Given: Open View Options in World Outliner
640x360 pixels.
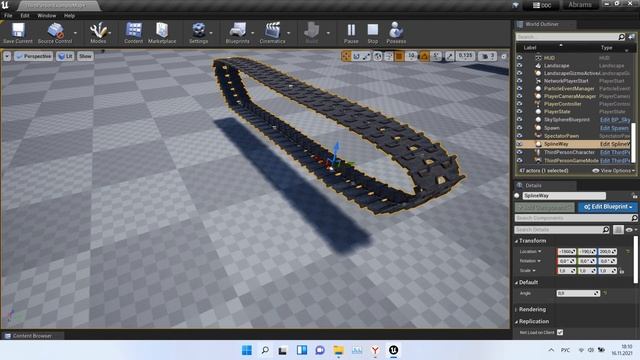Looking at the screenshot, I should pyautogui.click(x=613, y=171).
